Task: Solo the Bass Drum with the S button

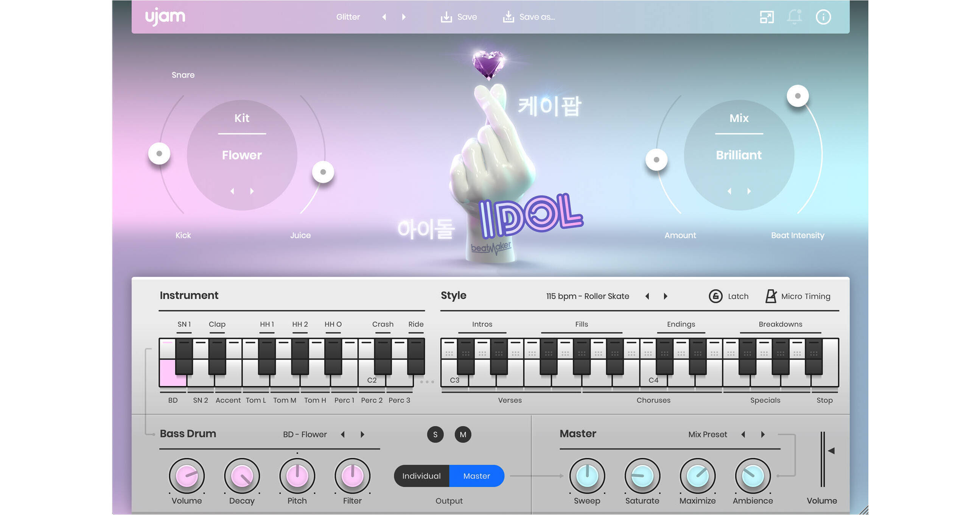Action: [x=435, y=434]
